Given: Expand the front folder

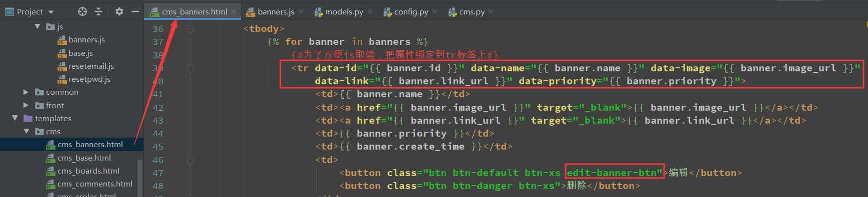Looking at the screenshot, I should click(26, 105).
